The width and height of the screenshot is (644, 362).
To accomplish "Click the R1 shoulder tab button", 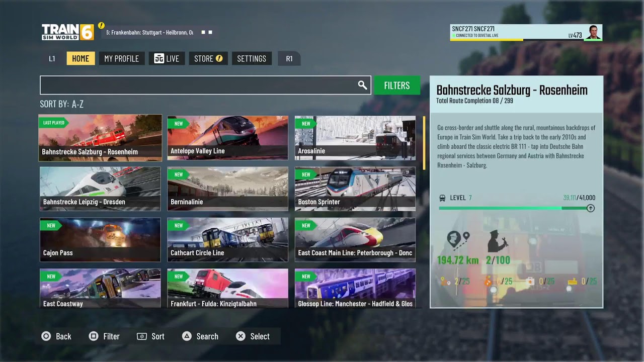I will 289,58.
